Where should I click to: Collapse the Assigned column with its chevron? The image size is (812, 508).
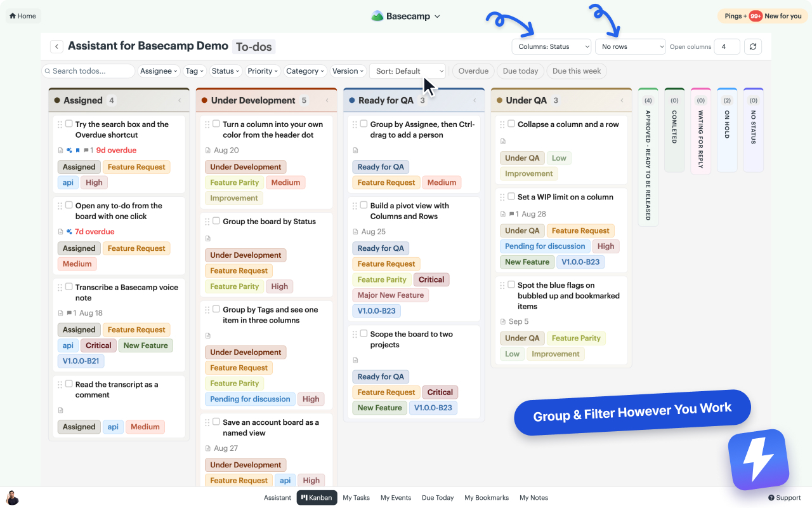[x=180, y=100]
